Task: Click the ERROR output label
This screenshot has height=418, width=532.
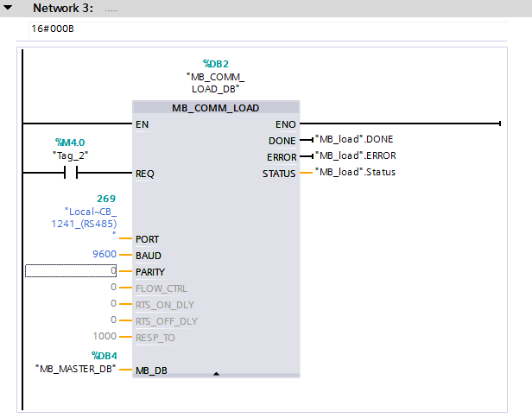Action: coord(282,157)
